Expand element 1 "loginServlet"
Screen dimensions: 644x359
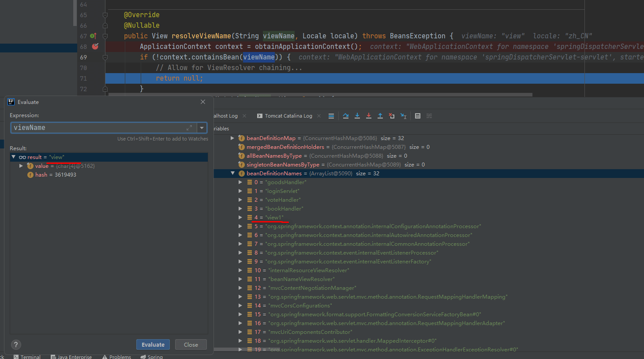pyautogui.click(x=240, y=191)
